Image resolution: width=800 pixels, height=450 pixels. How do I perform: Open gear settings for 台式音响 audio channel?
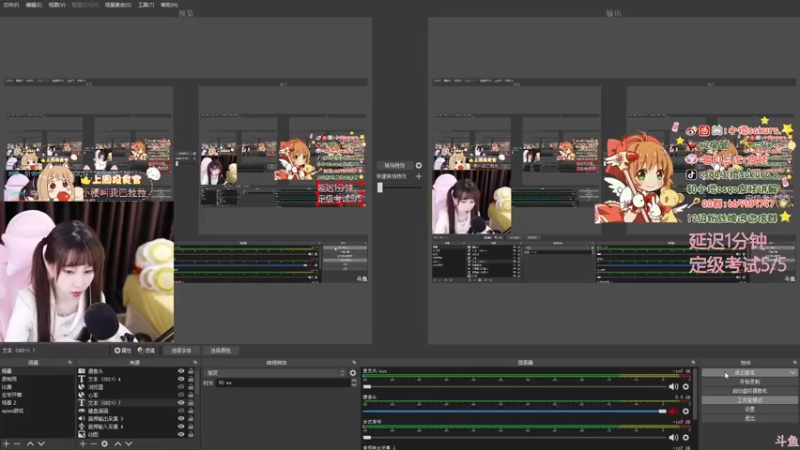pos(686,437)
